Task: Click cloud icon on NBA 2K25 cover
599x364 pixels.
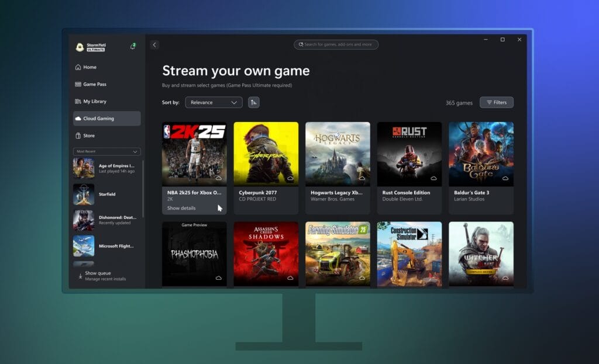Action: coord(219,178)
